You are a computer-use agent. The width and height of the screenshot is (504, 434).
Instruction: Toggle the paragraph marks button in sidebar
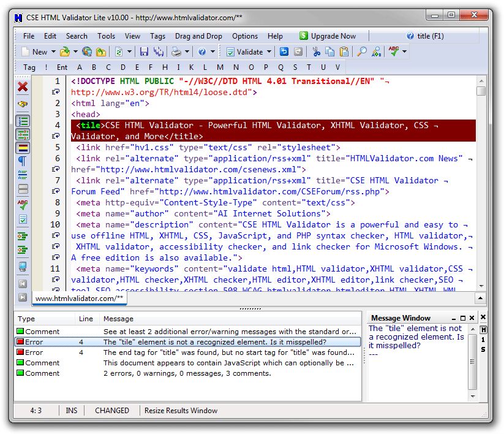coord(23,161)
